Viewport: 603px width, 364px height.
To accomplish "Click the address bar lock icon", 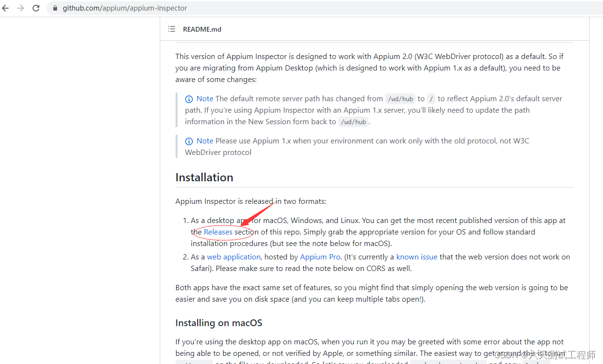I will [x=55, y=8].
